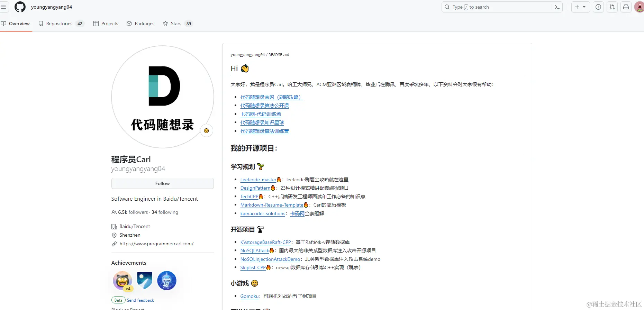Click the fire emoji after Leetcode-master
Image resolution: width=644 pixels, height=310 pixels.
click(279, 180)
